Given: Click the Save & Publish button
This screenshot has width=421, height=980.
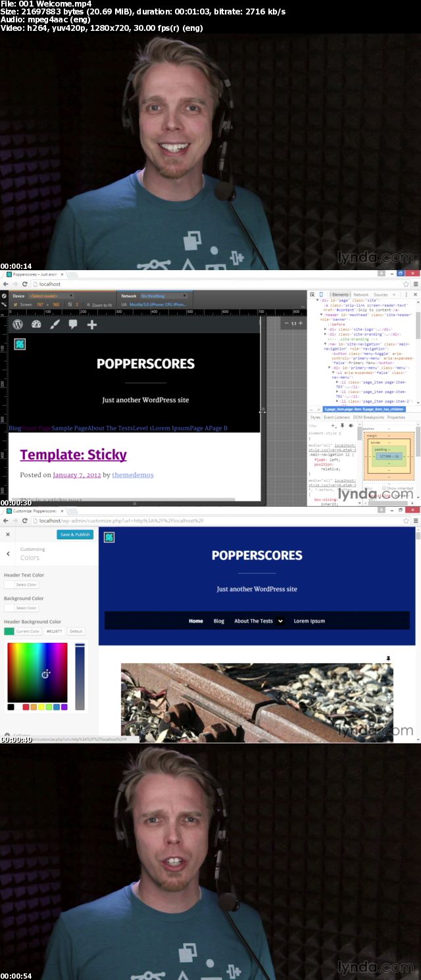Looking at the screenshot, I should [x=75, y=534].
